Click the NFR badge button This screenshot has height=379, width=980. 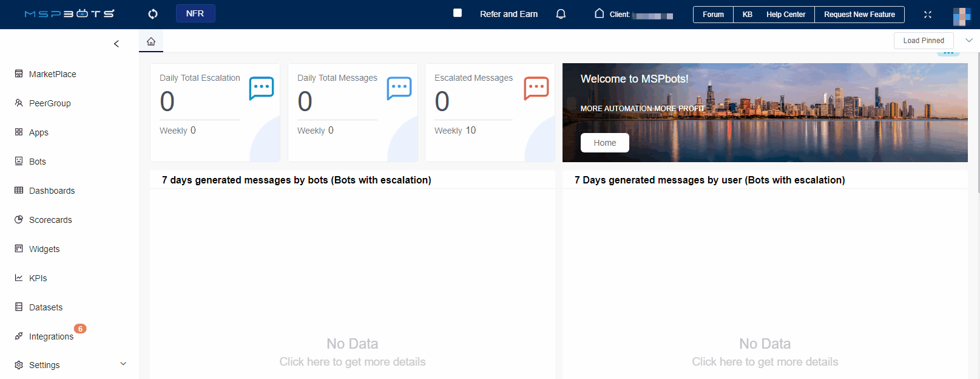(195, 13)
